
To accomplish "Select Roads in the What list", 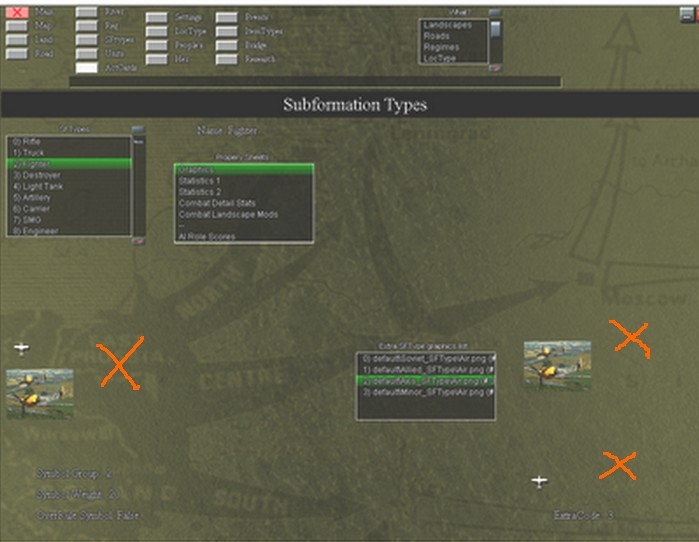I will (453, 36).
